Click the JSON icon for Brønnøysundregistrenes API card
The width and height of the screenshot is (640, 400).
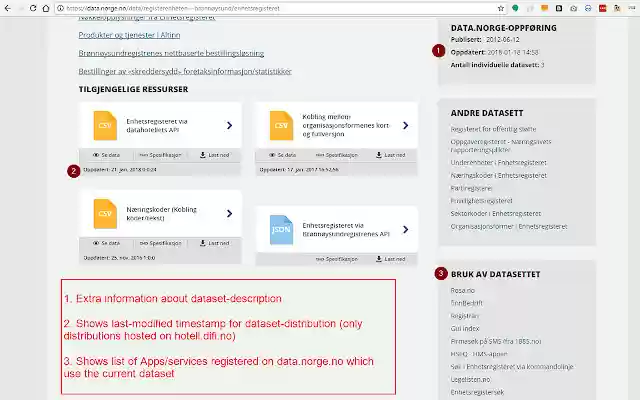(x=281, y=229)
